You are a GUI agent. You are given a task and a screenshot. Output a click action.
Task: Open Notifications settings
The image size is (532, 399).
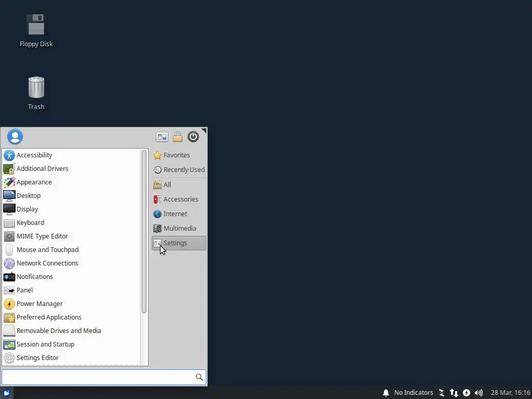tap(71, 277)
